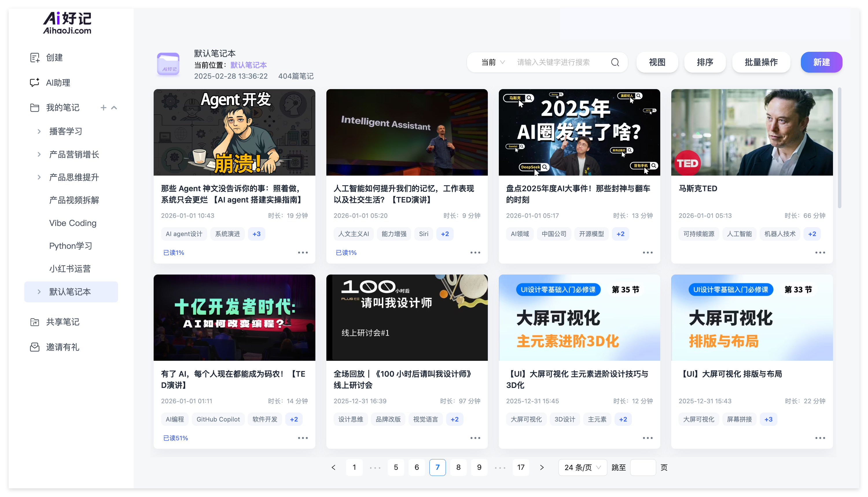Click the 屏幕拼接 tag
This screenshot has width=868, height=497.
pos(739,419)
